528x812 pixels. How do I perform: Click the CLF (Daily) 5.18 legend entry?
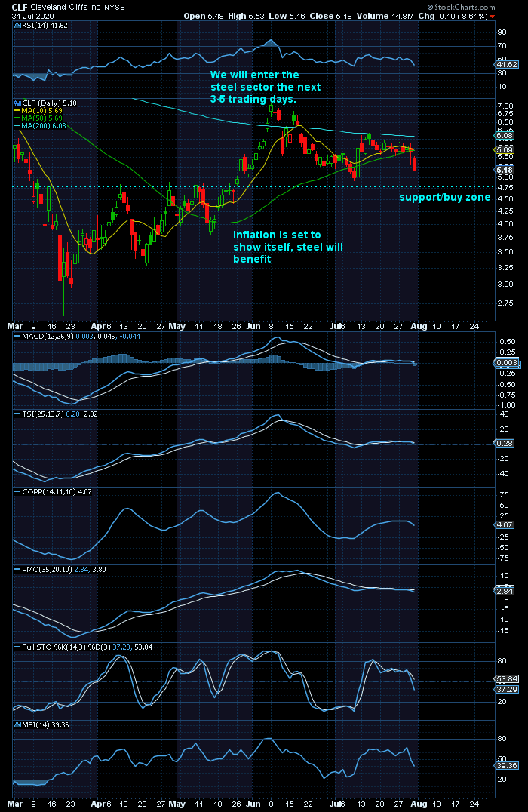coord(46,103)
